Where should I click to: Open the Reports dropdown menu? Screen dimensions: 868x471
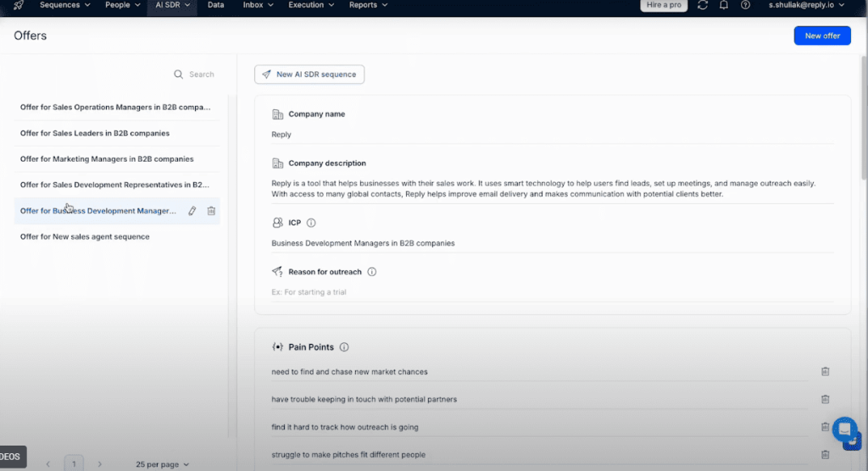tap(368, 5)
